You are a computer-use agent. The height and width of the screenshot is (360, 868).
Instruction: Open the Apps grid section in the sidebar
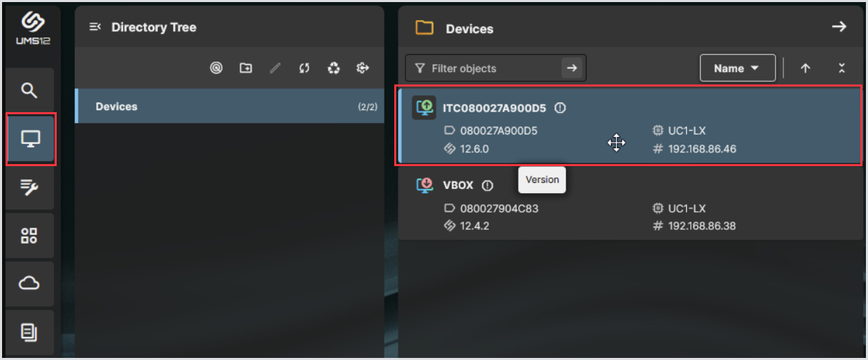pyautogui.click(x=29, y=235)
